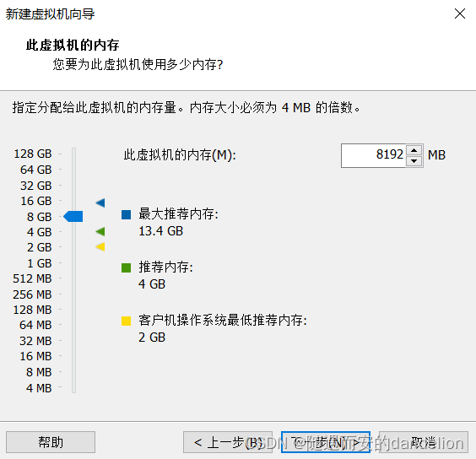Cancel the wizard with 取消 button
The image size is (476, 459).
424,442
